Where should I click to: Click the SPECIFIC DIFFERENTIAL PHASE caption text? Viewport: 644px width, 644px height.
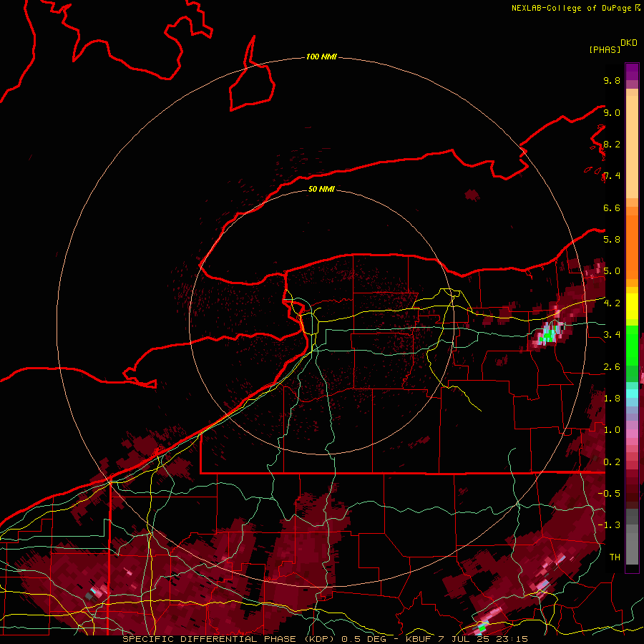click(210, 639)
